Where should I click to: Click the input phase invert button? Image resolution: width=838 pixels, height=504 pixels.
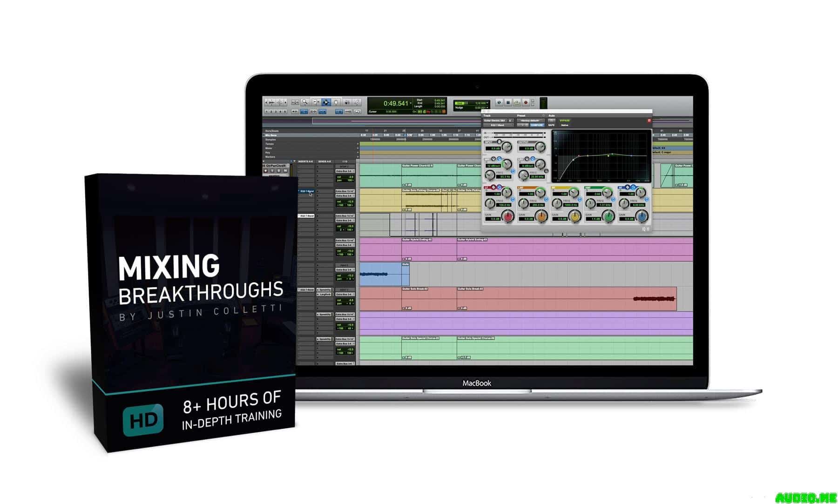point(499,141)
